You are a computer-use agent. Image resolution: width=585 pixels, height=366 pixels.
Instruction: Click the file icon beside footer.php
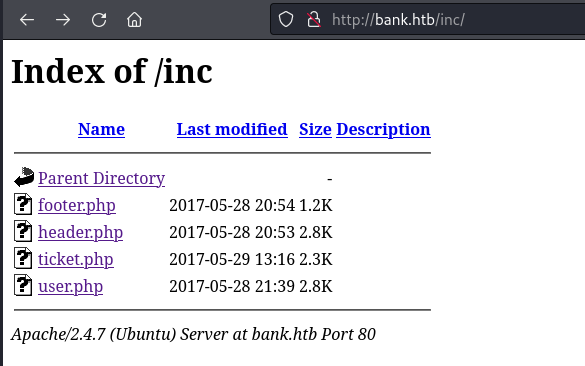coord(23,204)
